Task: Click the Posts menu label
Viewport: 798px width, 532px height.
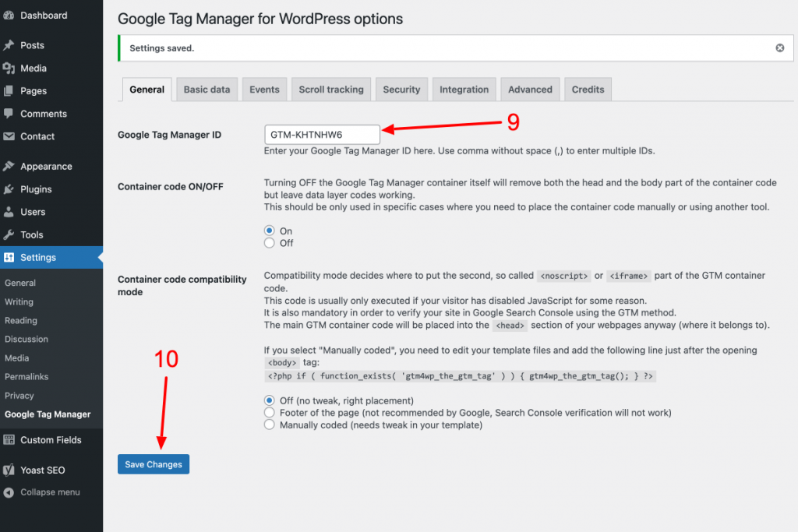Action: 32,45
